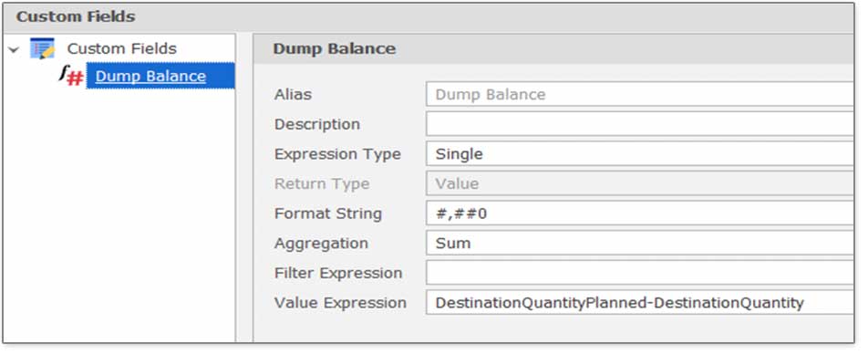Click the Custom Fields list icon in tree
This screenshot has height=354, width=868.
point(42,48)
